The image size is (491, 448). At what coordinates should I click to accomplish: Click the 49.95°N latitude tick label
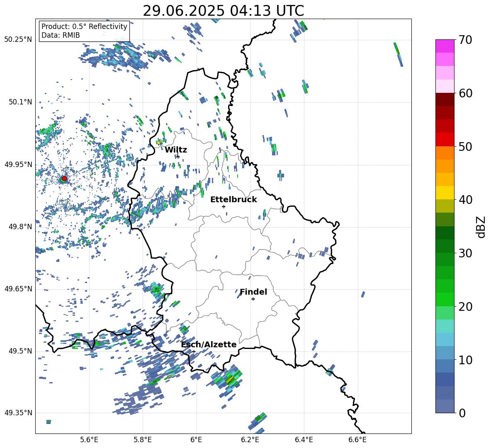click(x=18, y=165)
